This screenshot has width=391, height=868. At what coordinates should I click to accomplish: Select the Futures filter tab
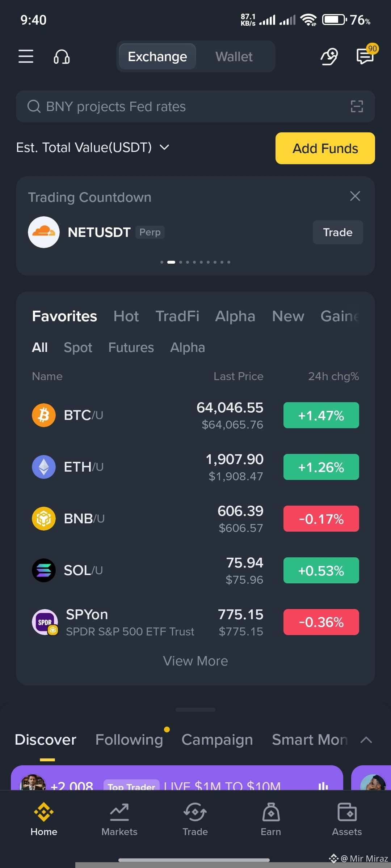click(x=131, y=347)
